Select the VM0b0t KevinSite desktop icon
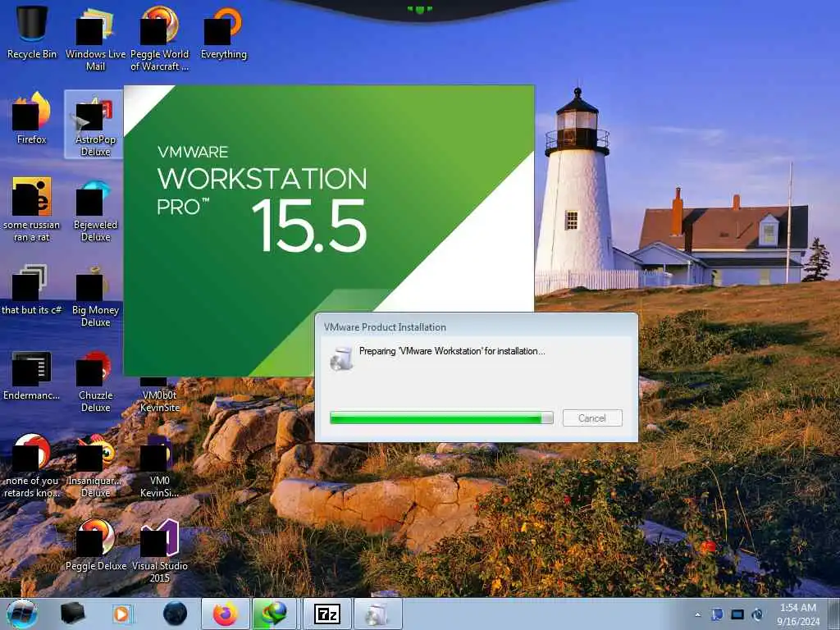This screenshot has height=630, width=840. pos(160,395)
